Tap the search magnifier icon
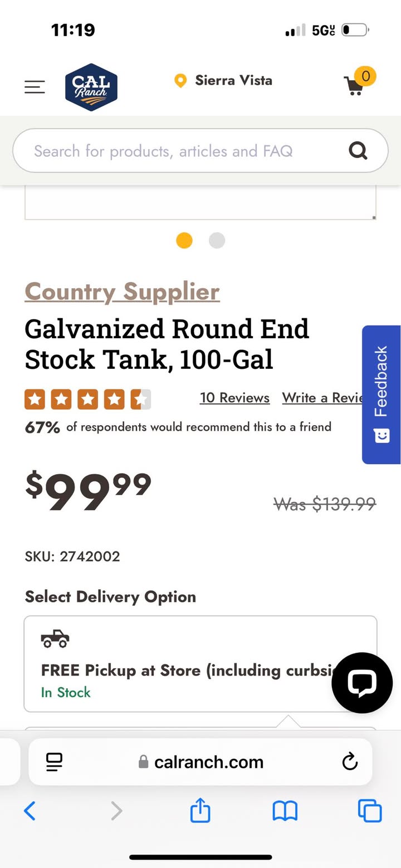The height and width of the screenshot is (868, 401). (358, 150)
